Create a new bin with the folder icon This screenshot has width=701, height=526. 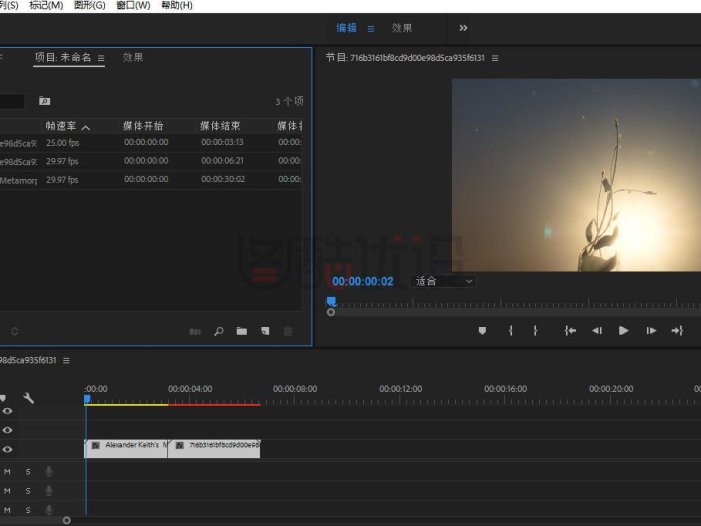(241, 331)
